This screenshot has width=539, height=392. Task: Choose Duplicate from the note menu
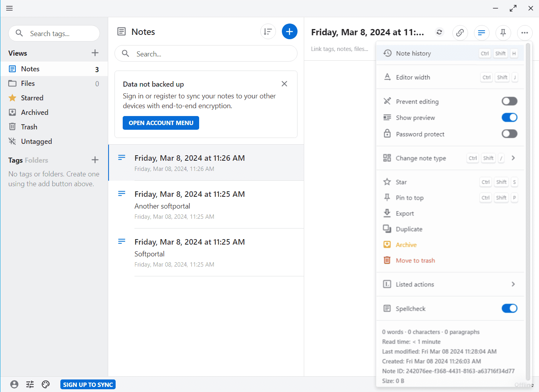pos(409,229)
